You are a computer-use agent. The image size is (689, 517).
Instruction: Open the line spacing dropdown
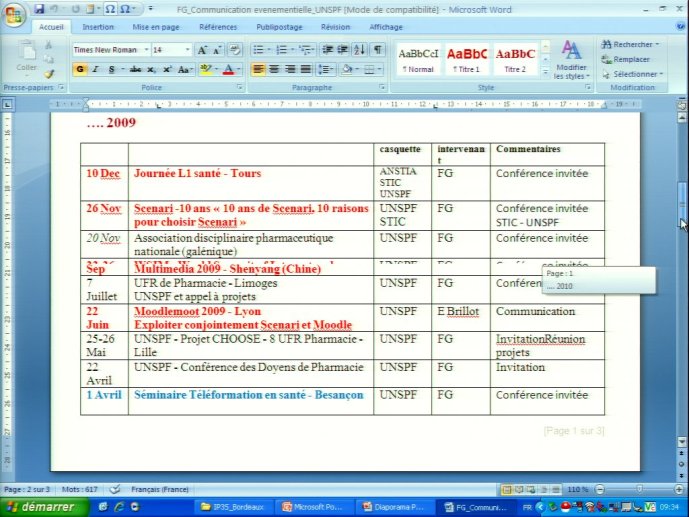[326, 69]
